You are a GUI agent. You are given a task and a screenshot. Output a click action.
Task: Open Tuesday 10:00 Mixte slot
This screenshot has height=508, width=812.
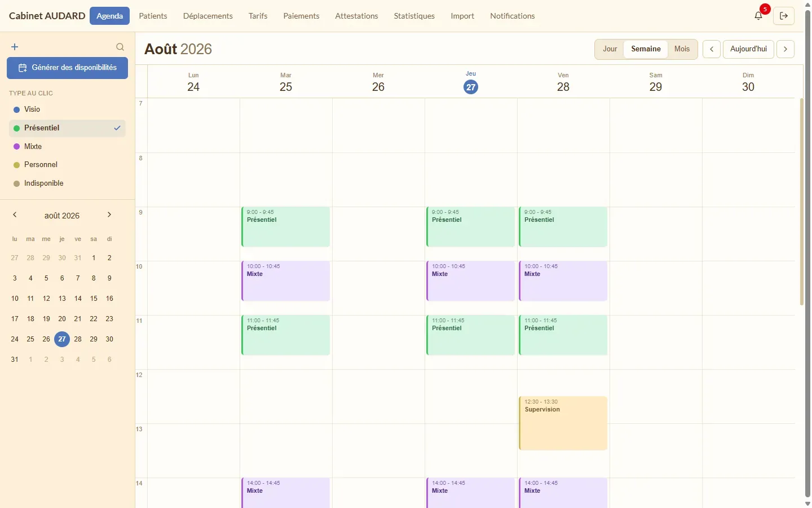click(x=286, y=281)
